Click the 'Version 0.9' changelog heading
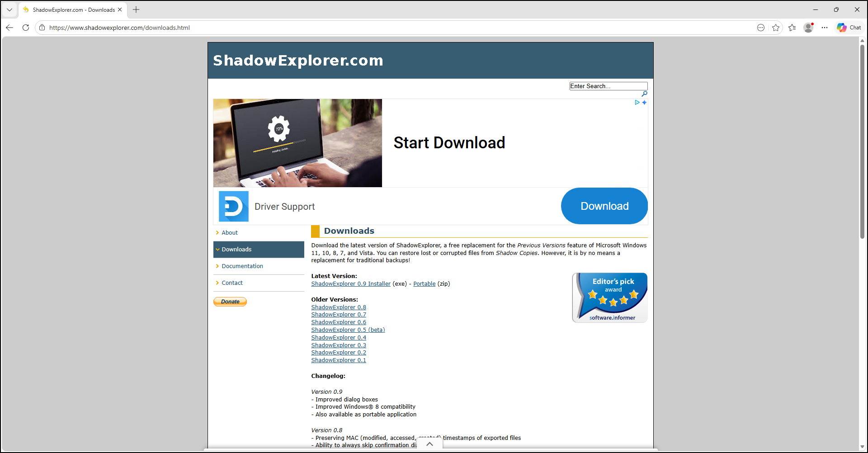The width and height of the screenshot is (868, 453). [x=327, y=392]
